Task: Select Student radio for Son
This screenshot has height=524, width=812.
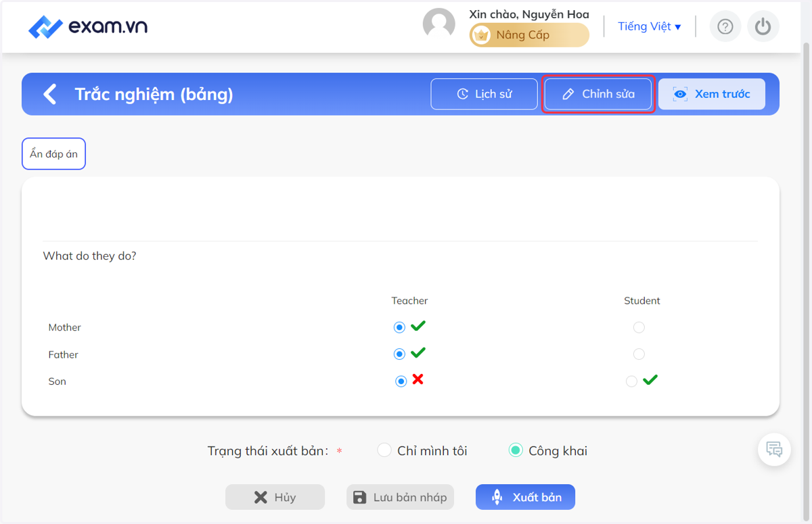Action: pyautogui.click(x=631, y=381)
